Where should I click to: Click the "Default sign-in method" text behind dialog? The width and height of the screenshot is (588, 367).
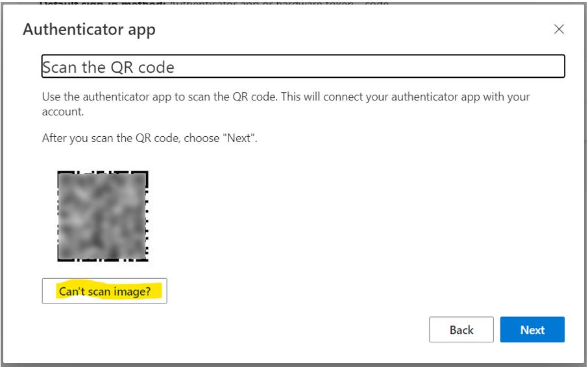click(x=214, y=3)
